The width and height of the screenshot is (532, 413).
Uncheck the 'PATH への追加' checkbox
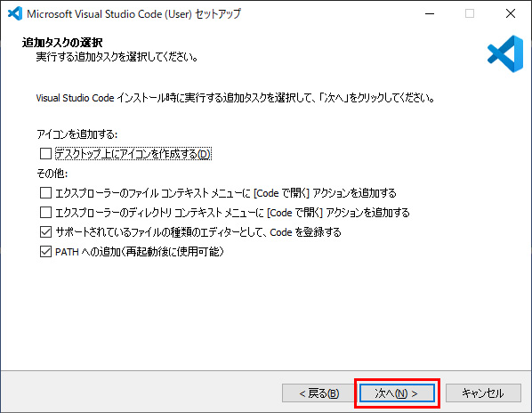(45, 252)
